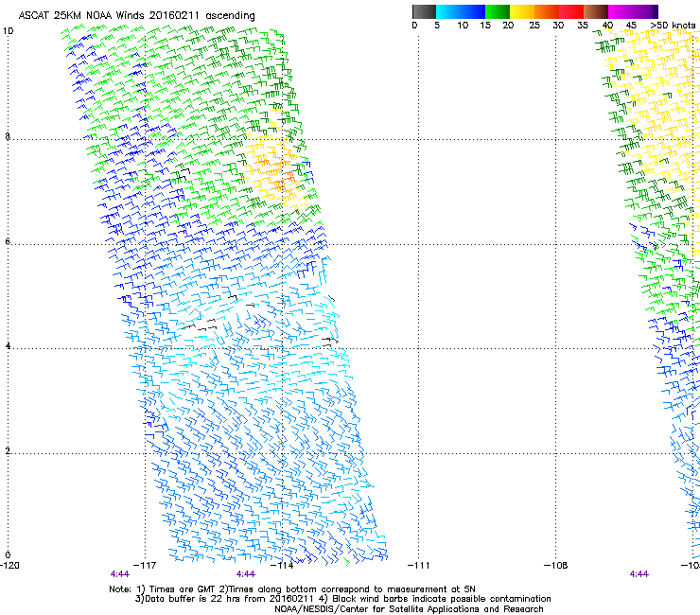Choose the red 30-35 knots color bar segment

(x=571, y=11)
